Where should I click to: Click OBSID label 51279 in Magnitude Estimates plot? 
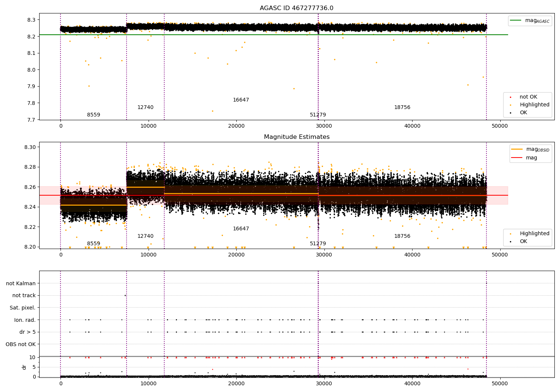coord(318,244)
